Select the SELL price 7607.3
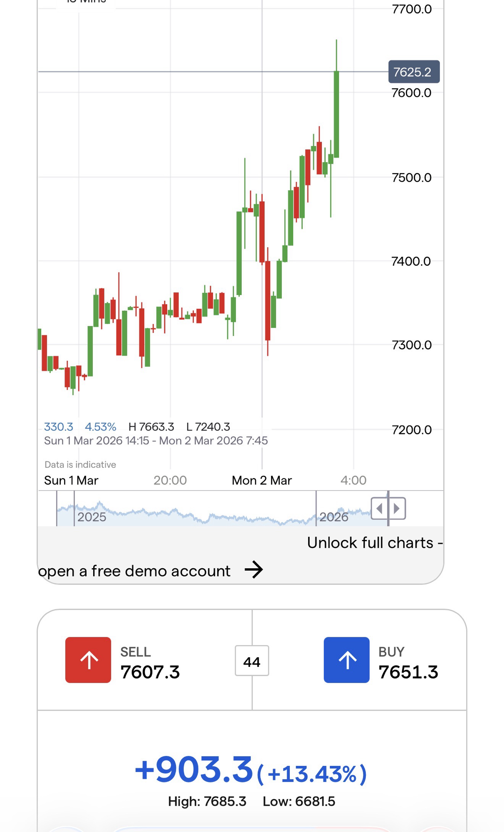Screen dimensions: 504x832 pos(150,672)
